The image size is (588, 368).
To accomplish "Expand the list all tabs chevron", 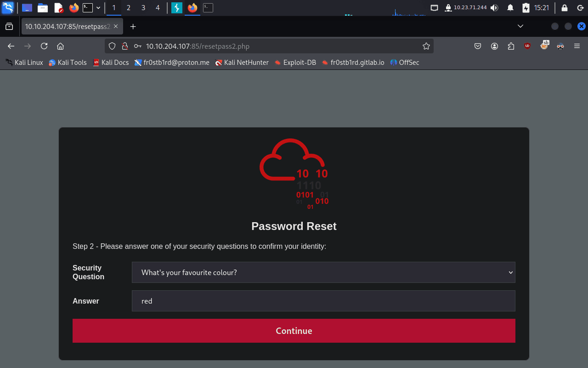I will coord(520,26).
